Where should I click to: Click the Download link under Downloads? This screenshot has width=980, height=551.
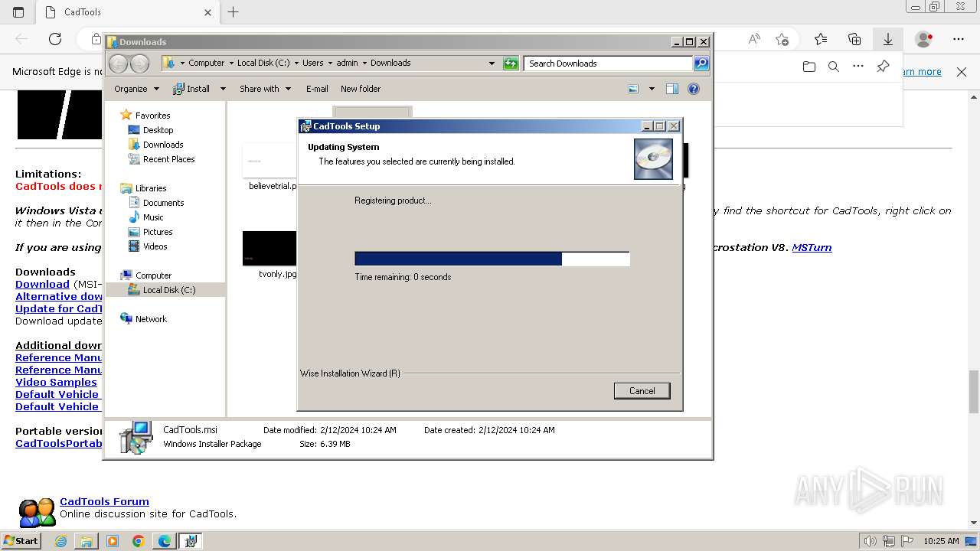pyautogui.click(x=42, y=284)
